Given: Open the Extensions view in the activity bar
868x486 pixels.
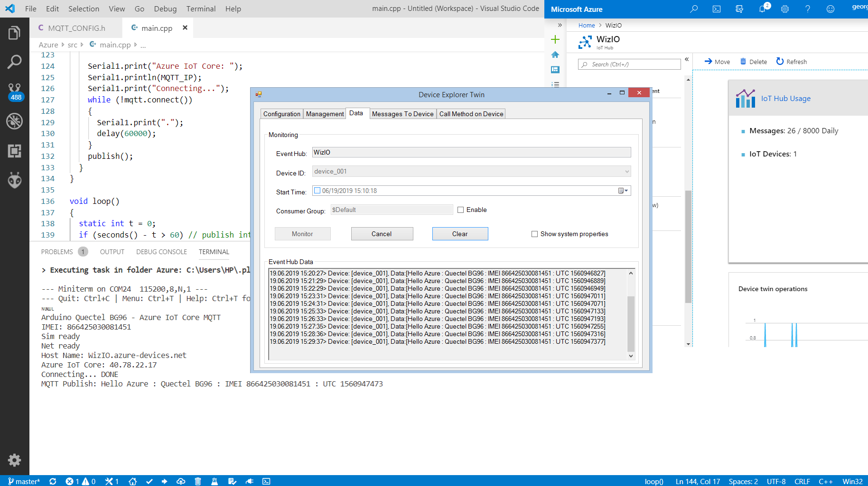Looking at the screenshot, I should (x=14, y=151).
